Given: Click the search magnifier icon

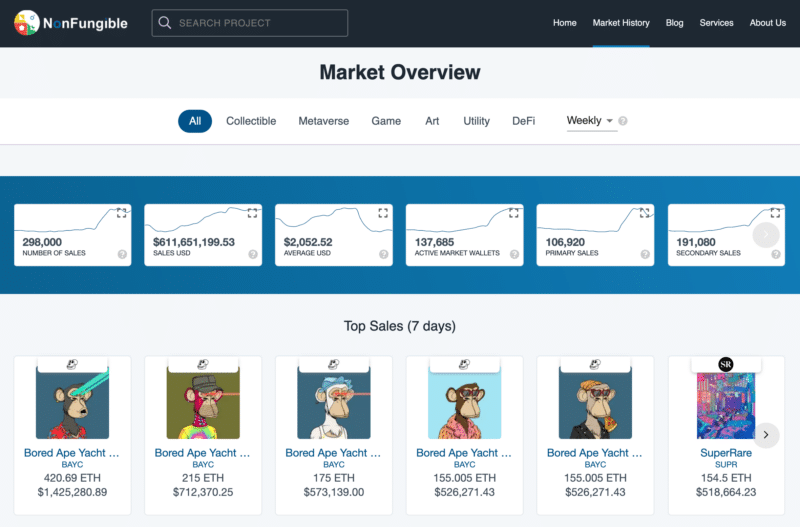Looking at the screenshot, I should click(165, 23).
